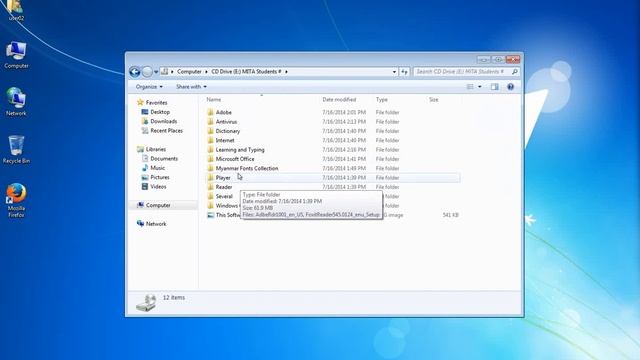Click the Adobe folder icon
The height and width of the screenshot is (360, 640).
tap(210, 112)
